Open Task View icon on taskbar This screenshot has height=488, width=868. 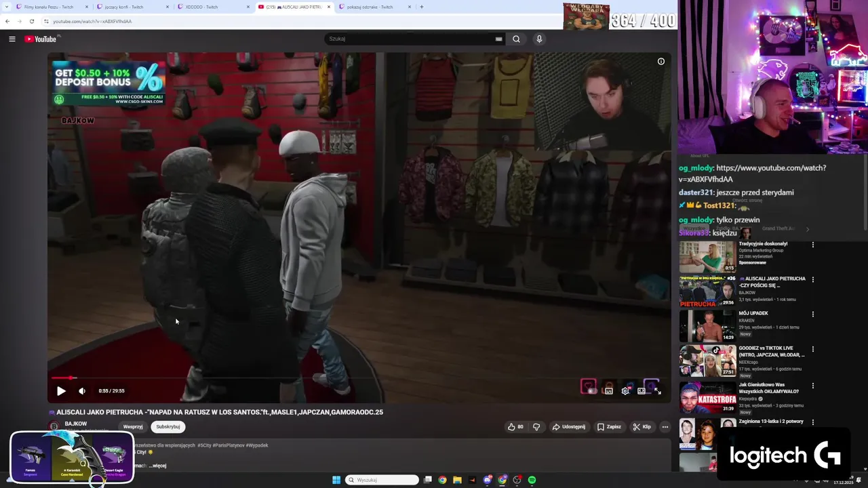pos(428,480)
